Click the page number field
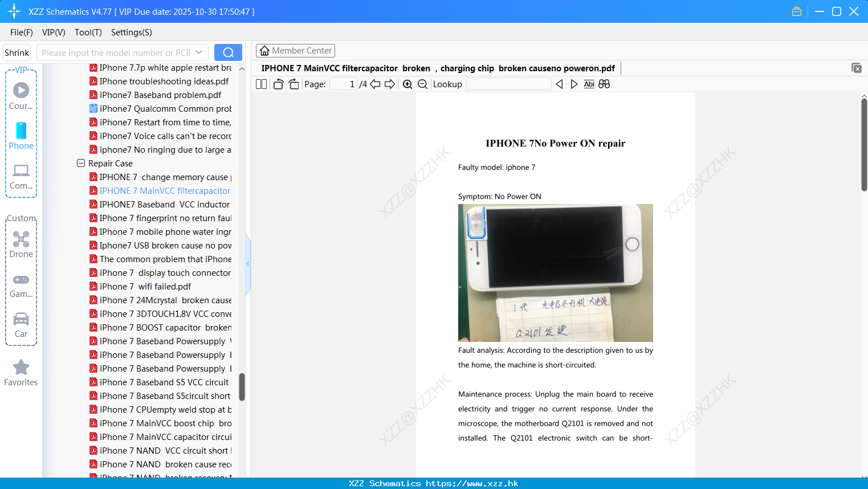 344,84
